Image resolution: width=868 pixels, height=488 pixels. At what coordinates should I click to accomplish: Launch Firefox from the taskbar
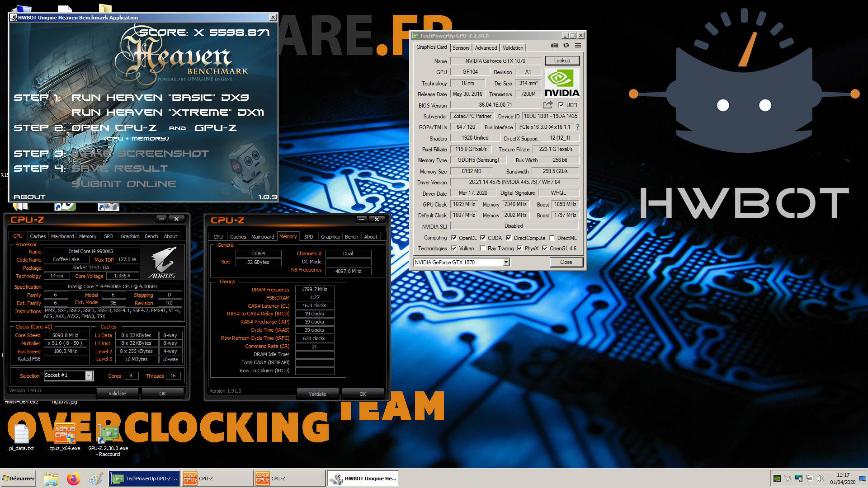pos(73,479)
